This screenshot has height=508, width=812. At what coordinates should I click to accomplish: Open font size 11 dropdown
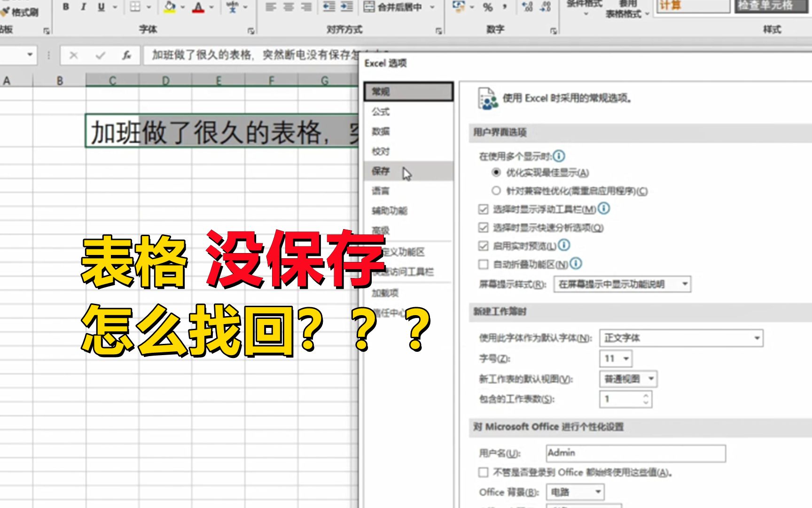(616, 358)
